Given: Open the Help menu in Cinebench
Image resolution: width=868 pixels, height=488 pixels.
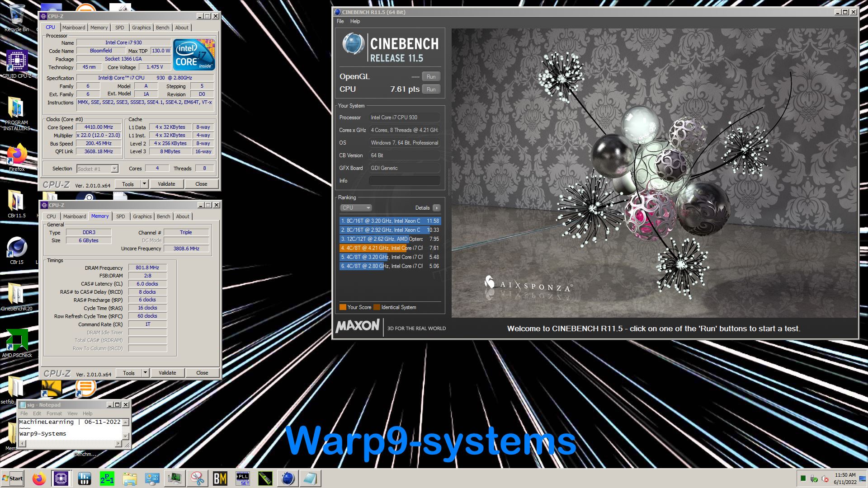Looking at the screenshot, I should coord(355,21).
